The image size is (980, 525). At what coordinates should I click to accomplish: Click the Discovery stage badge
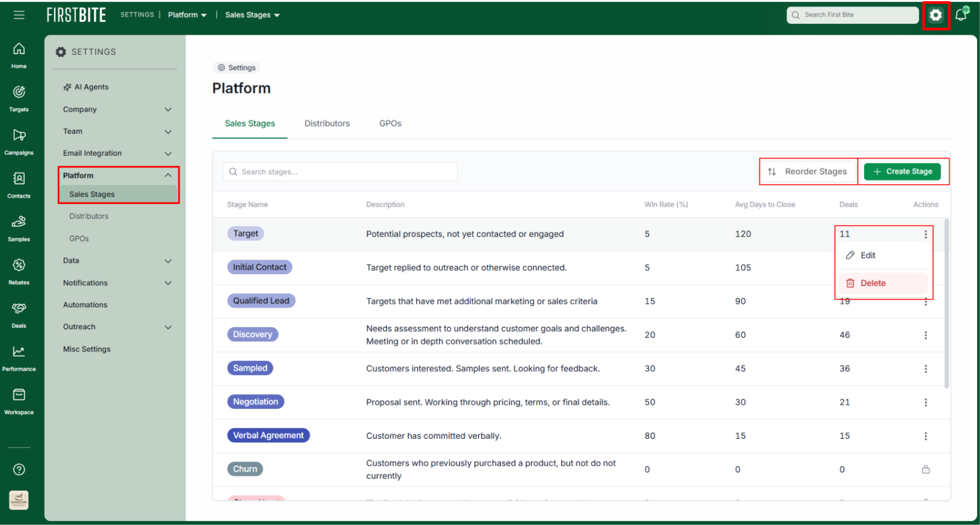pyautogui.click(x=252, y=335)
